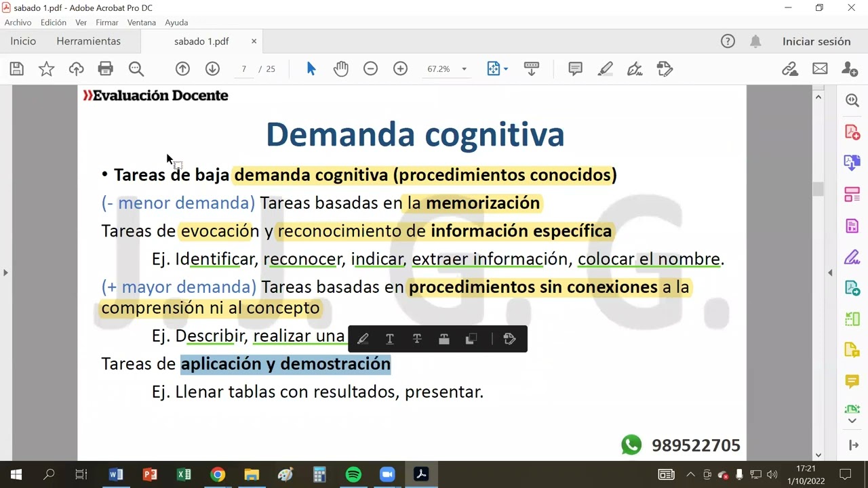Show more tools with the down chevron
The height and width of the screenshot is (488, 868).
(x=852, y=421)
